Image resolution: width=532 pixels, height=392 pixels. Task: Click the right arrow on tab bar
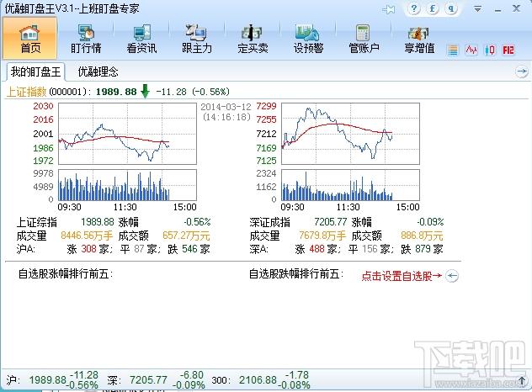point(521,72)
